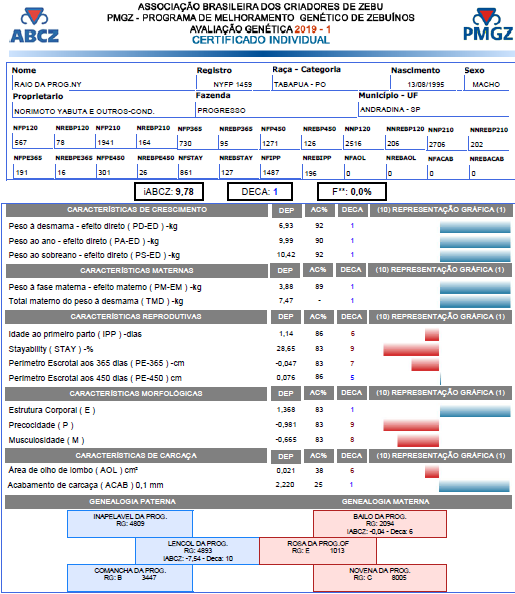515x594 pixels.
Task: Open NOVENA DA PROG. ancestor box
Action: [380, 578]
